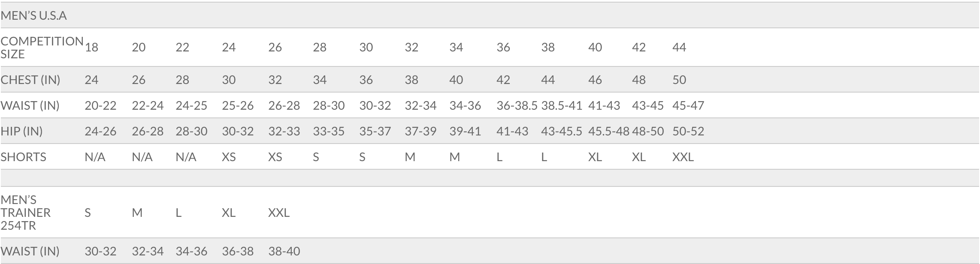
Task: Select hip range 45.5-48
Action: 608,131
